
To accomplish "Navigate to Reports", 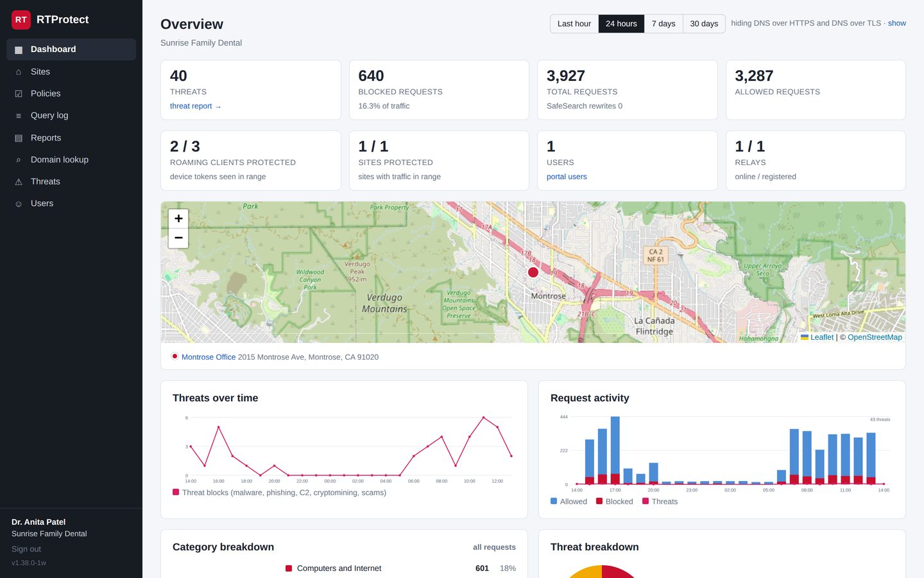I will click(71, 138).
